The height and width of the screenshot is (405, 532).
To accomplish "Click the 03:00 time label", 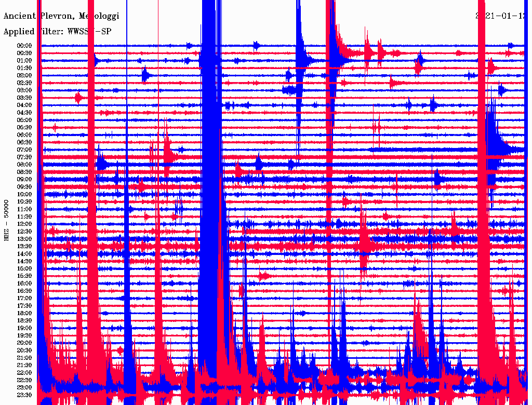I will [24, 90].
